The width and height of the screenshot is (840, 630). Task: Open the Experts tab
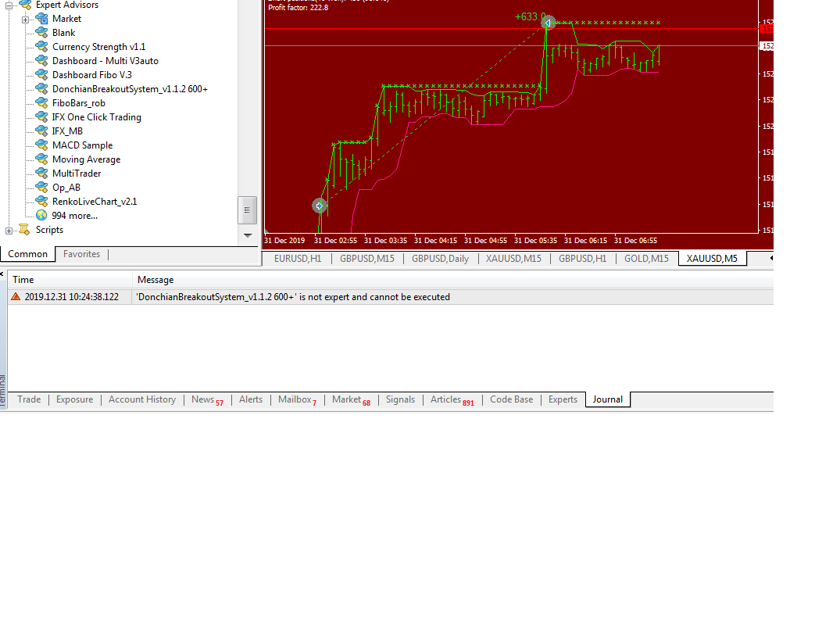tap(563, 399)
